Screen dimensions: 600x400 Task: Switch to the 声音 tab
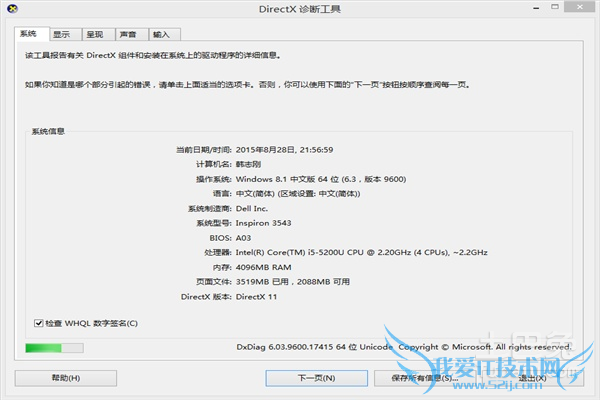click(x=132, y=34)
